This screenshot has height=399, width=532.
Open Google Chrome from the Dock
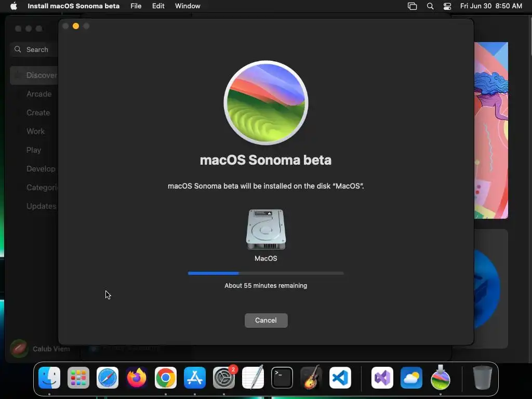click(166, 378)
